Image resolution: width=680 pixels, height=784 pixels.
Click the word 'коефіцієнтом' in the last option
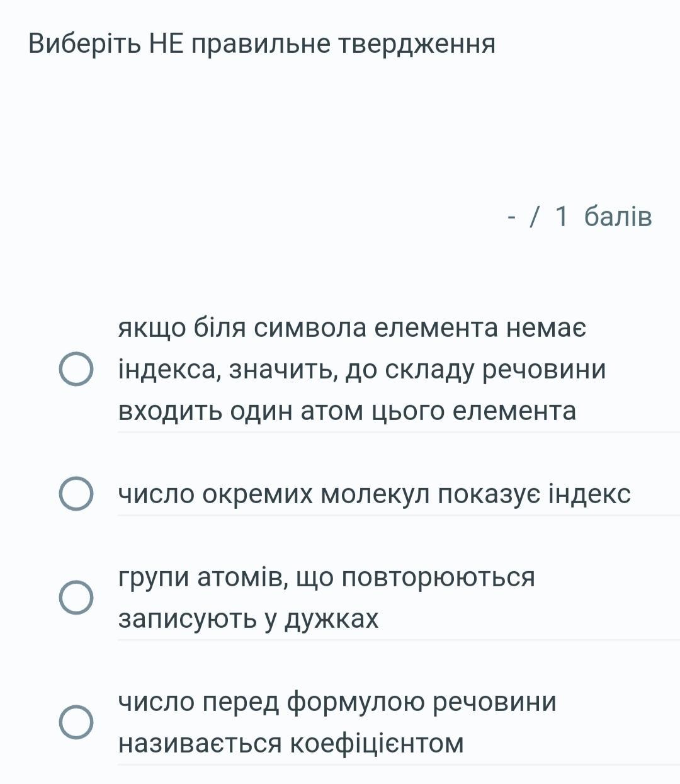[376, 743]
